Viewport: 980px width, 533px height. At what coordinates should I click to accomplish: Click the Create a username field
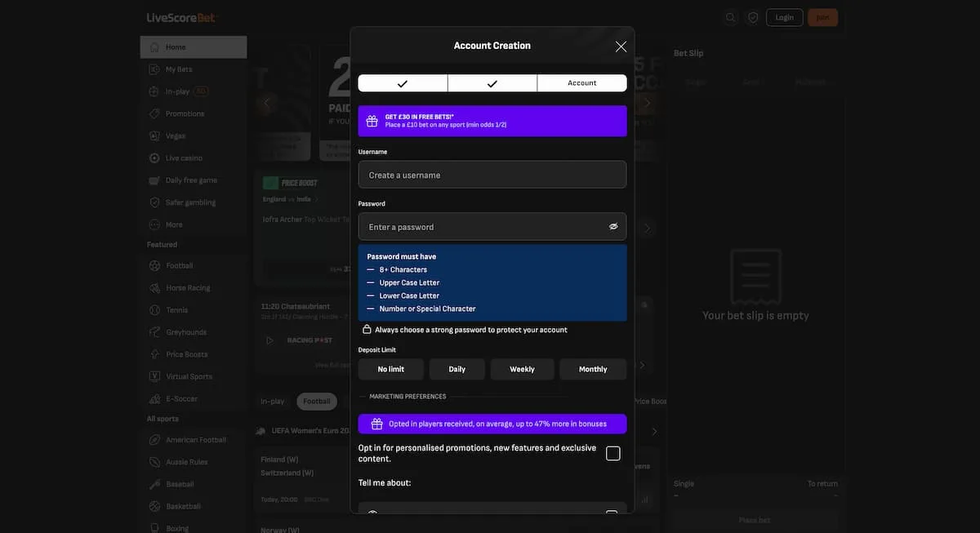(492, 175)
